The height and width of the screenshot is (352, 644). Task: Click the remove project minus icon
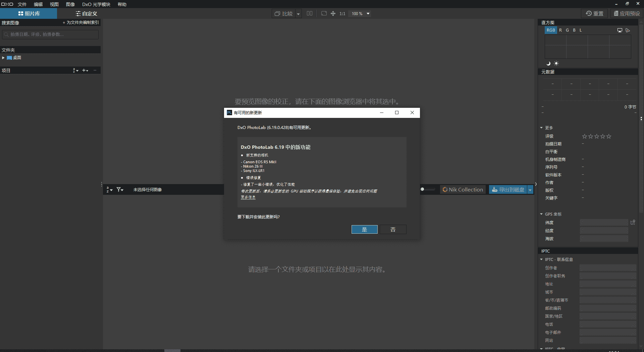point(95,71)
